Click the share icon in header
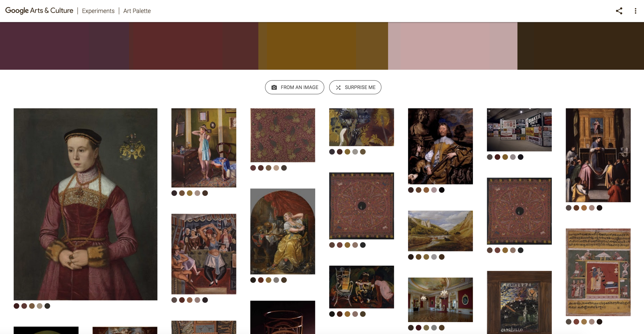This screenshot has width=644, height=334. coord(619,11)
